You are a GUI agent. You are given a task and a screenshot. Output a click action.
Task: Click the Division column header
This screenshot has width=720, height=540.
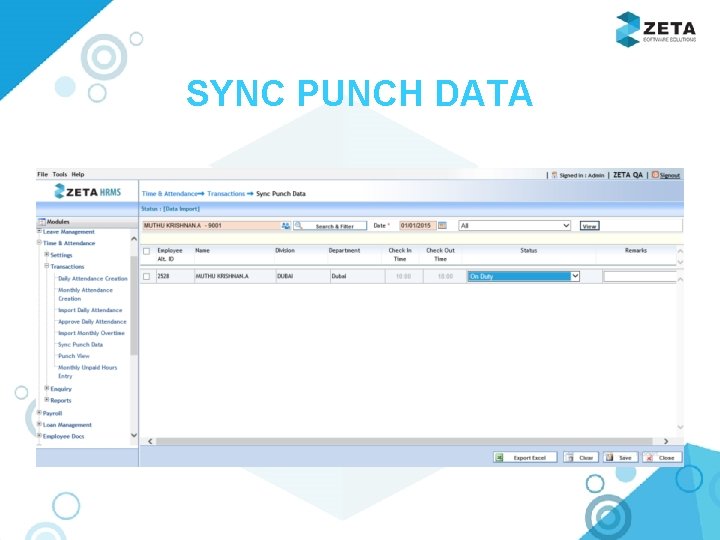285,251
